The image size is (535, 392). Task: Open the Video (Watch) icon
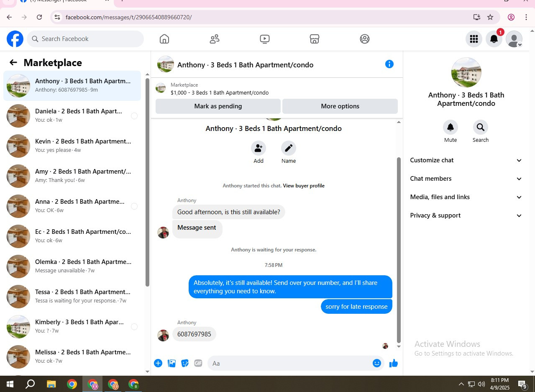264,39
